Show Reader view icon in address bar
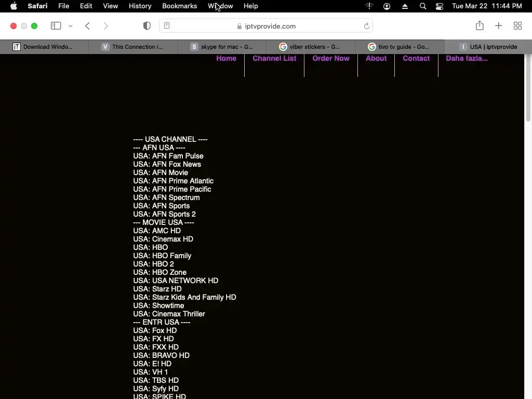The image size is (532, 399). click(167, 25)
